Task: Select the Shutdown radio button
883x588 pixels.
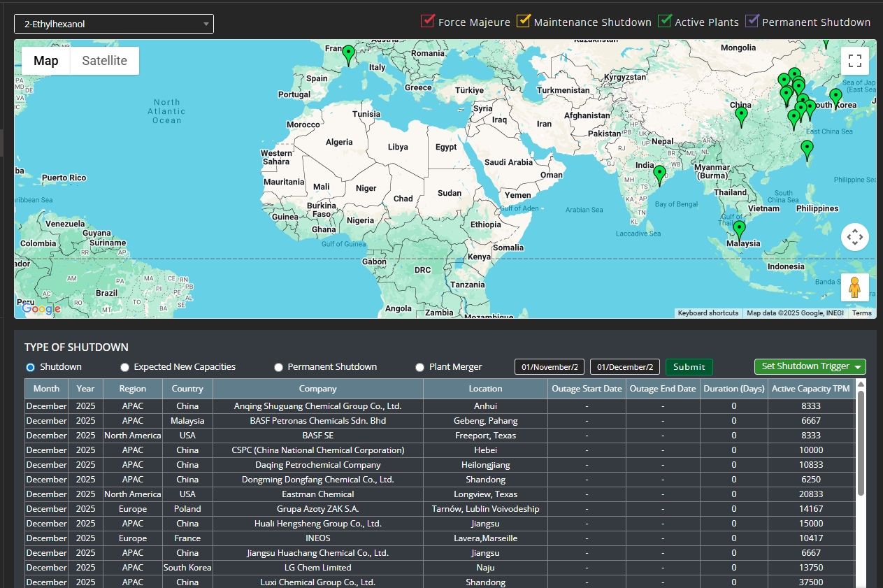Action: pyautogui.click(x=30, y=367)
